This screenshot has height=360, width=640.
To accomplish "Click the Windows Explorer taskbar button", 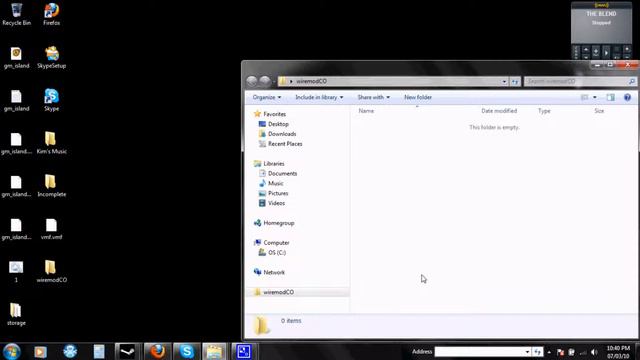I will pyautogui.click(x=214, y=351).
